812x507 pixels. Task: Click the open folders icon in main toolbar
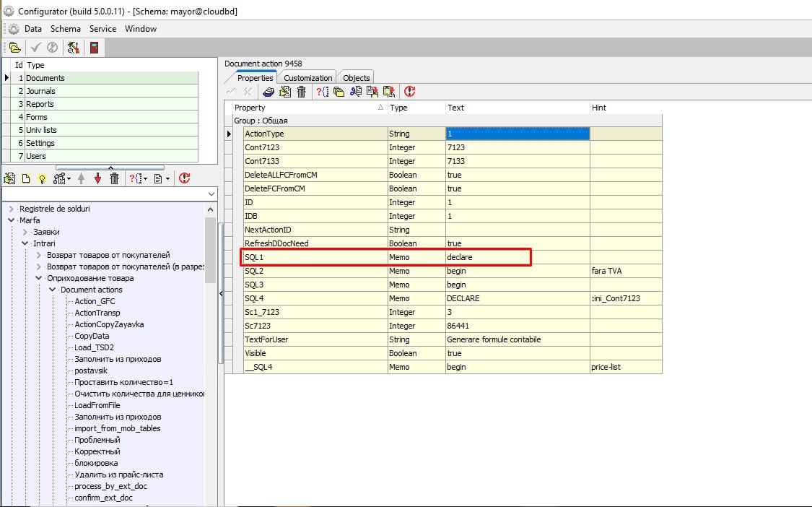point(15,48)
